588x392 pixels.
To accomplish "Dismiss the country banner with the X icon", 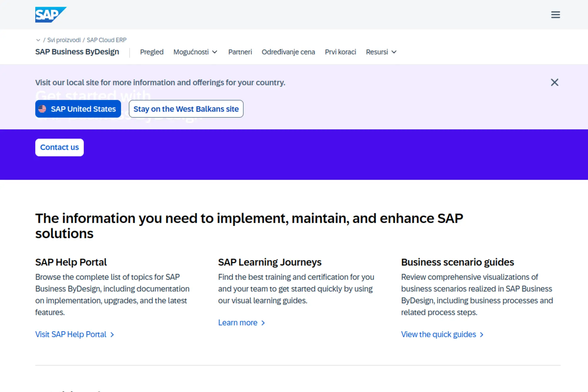I will coord(554,83).
